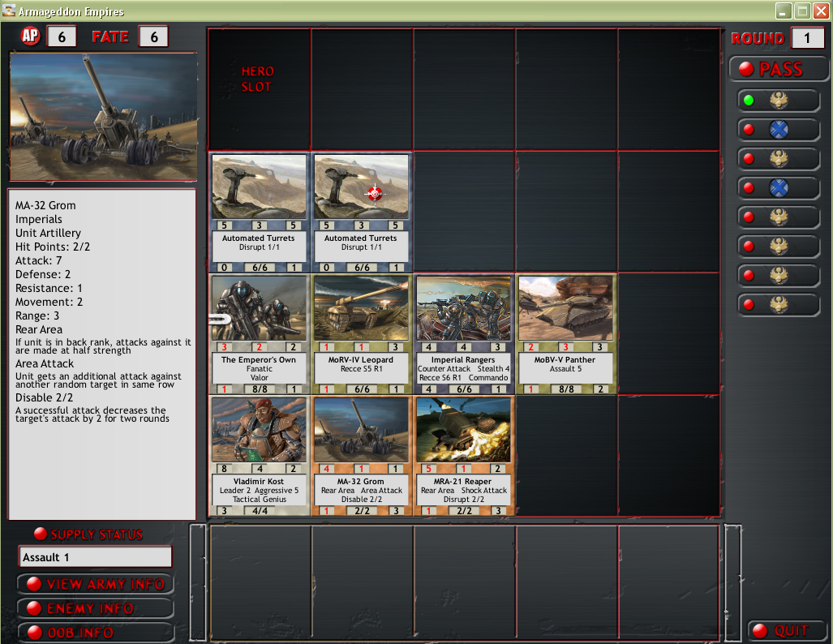Select the Automated Turrets card without the crosshair
This screenshot has width=833, height=644.
pos(260,213)
